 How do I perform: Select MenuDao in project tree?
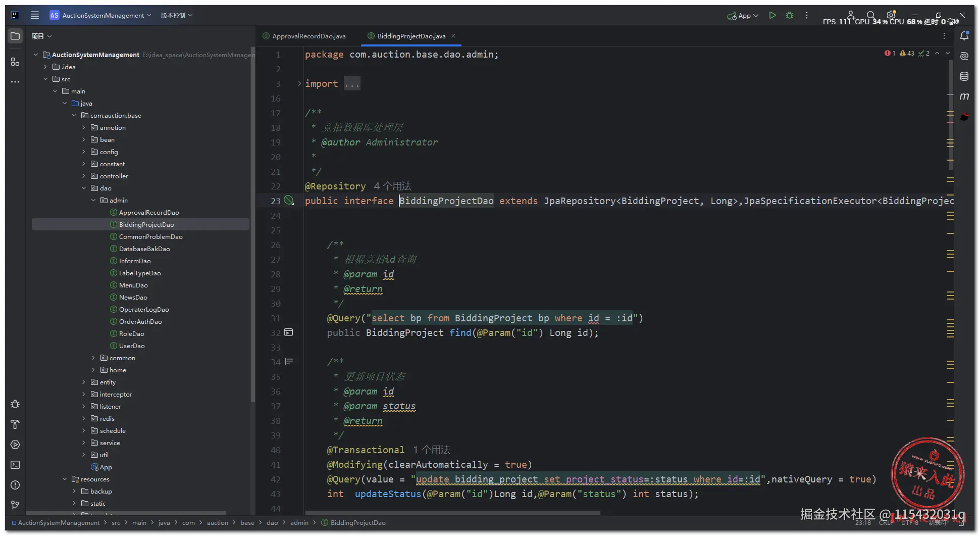(133, 285)
